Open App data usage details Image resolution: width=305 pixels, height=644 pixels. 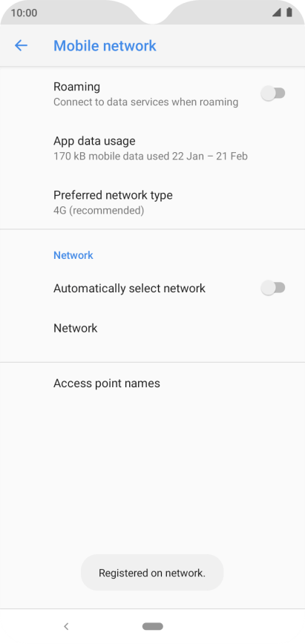coord(153,148)
